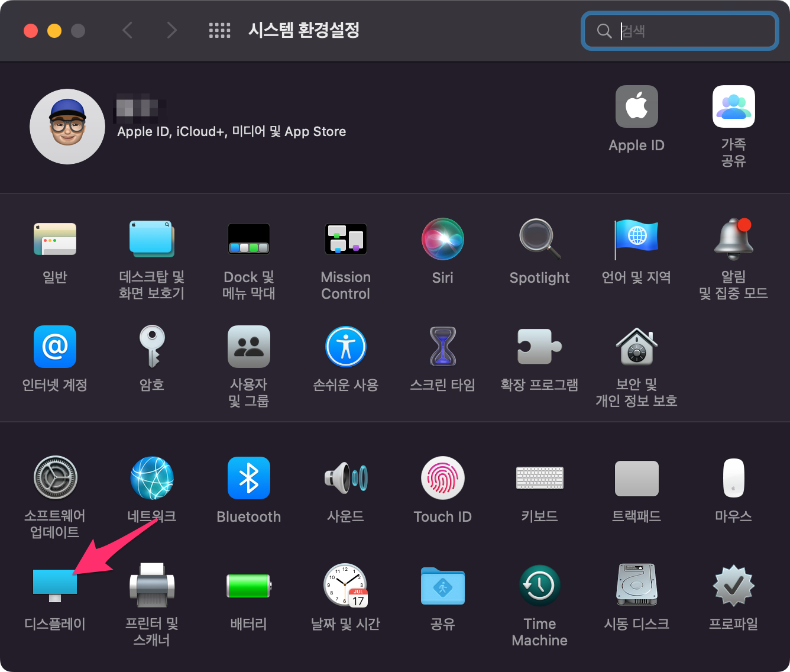
Task: Open 암호 (Passwords) key icon
Action: [x=152, y=347]
